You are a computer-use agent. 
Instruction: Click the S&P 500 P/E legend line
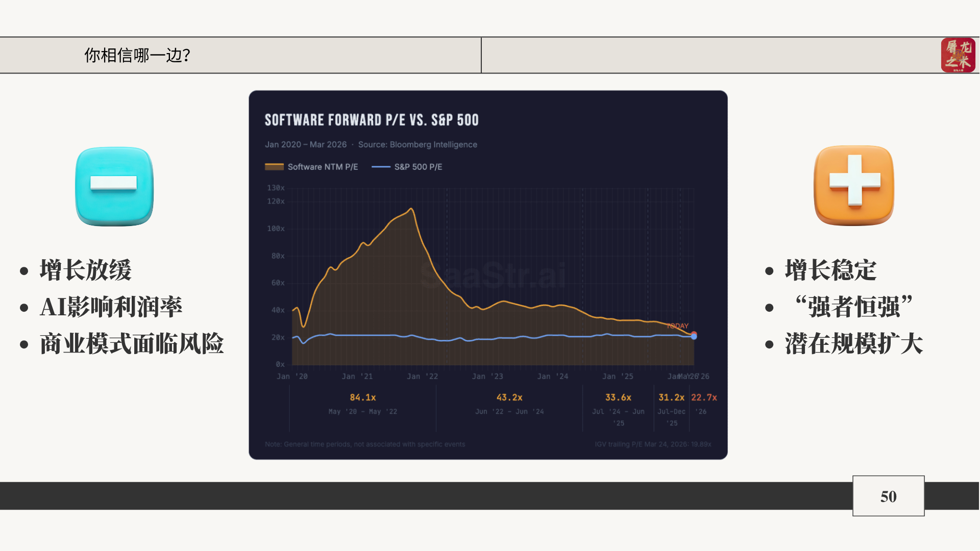[x=381, y=167]
